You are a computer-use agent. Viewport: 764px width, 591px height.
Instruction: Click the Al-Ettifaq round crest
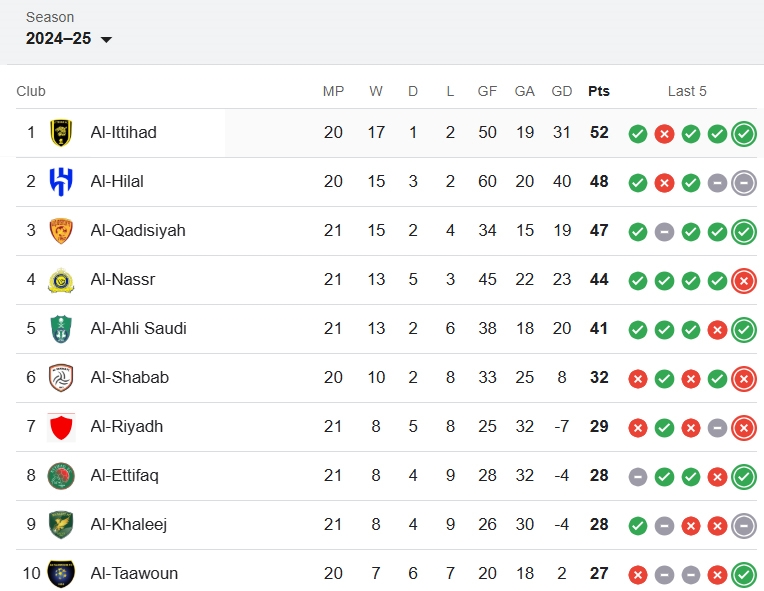[x=61, y=476]
